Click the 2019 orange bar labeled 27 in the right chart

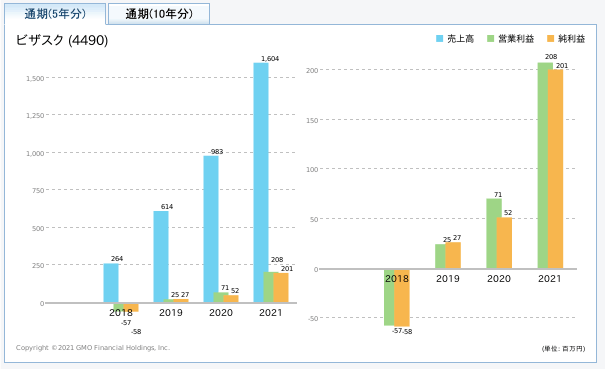[x=453, y=256]
